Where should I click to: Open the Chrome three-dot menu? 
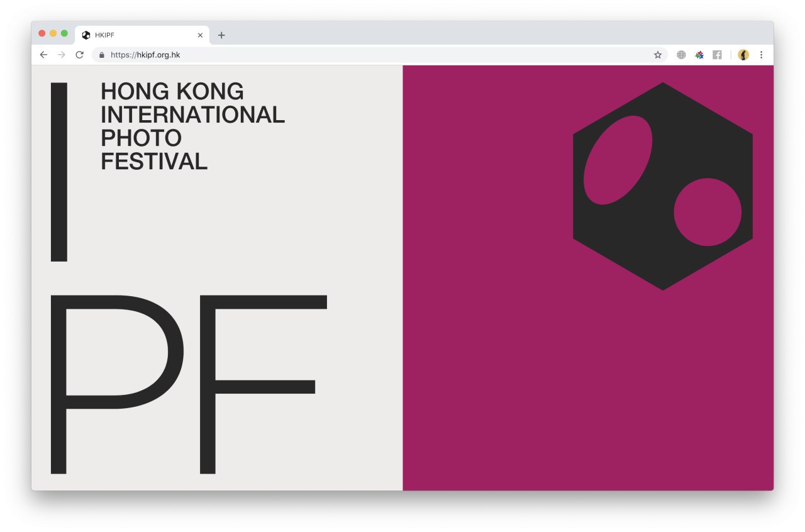pyautogui.click(x=761, y=55)
